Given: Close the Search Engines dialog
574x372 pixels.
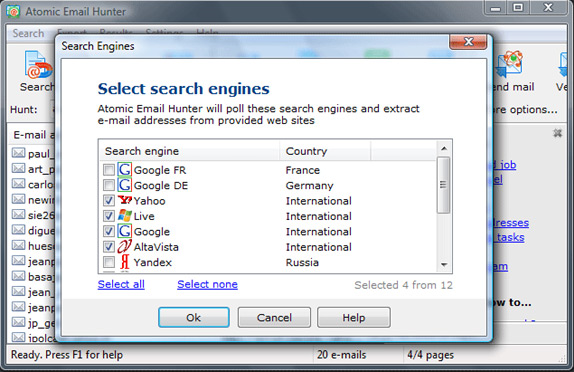Looking at the screenshot, I should pos(468,42).
